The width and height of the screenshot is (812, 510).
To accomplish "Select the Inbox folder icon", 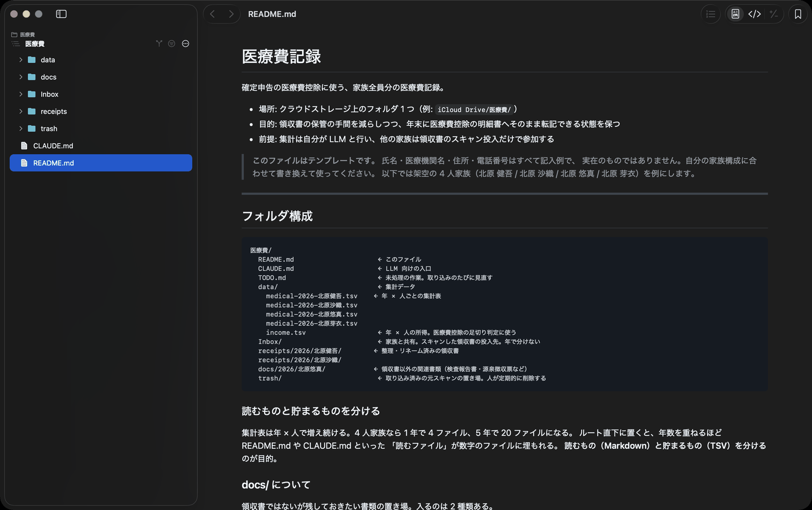I will coord(32,94).
